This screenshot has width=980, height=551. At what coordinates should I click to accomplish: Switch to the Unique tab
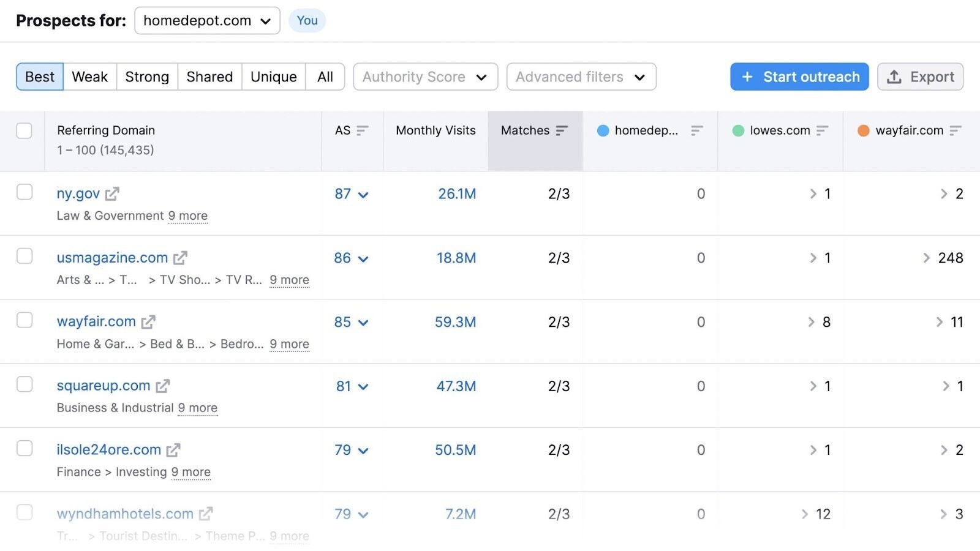pyautogui.click(x=274, y=77)
